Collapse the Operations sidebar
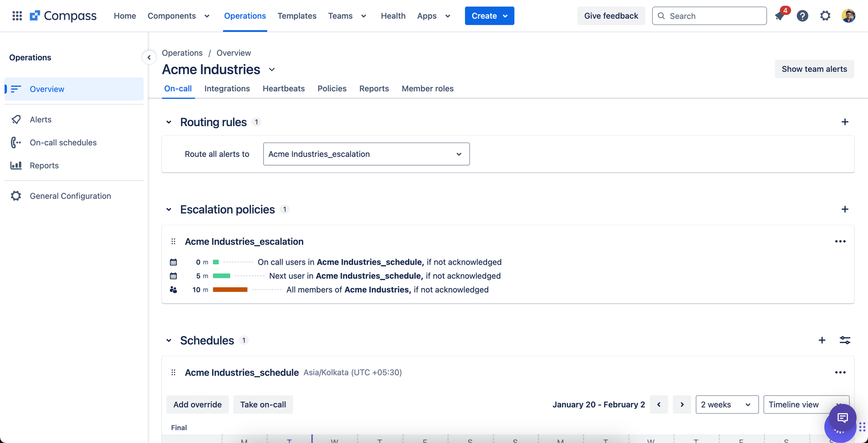The image size is (868, 443). [149, 57]
